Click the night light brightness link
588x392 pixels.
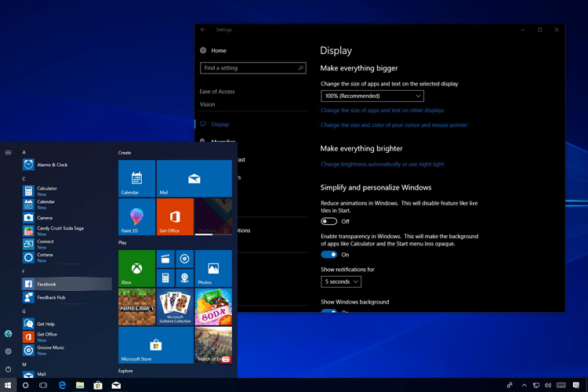point(382,164)
